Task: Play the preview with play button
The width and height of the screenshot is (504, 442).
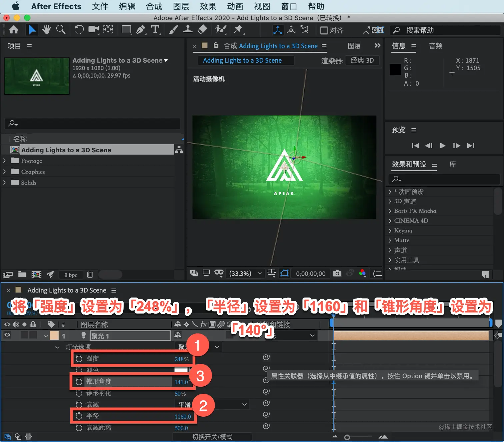Action: [x=443, y=146]
